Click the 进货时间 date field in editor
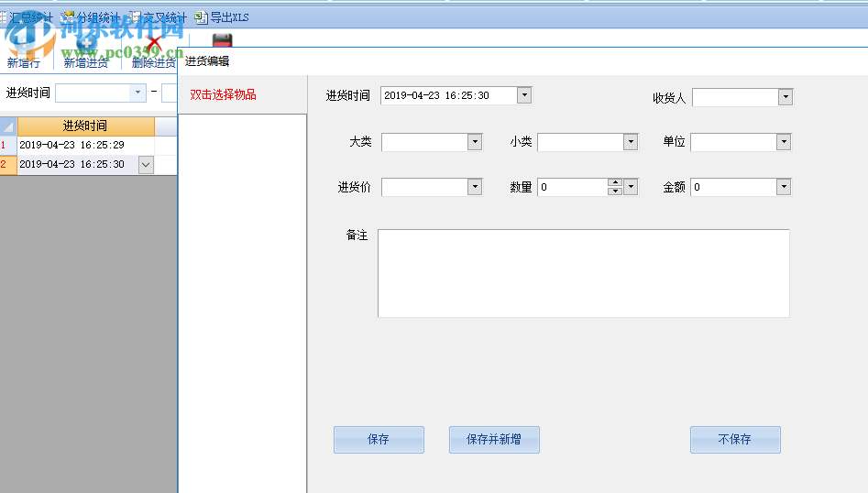Viewport: 868px width, 493px height. 449,95
